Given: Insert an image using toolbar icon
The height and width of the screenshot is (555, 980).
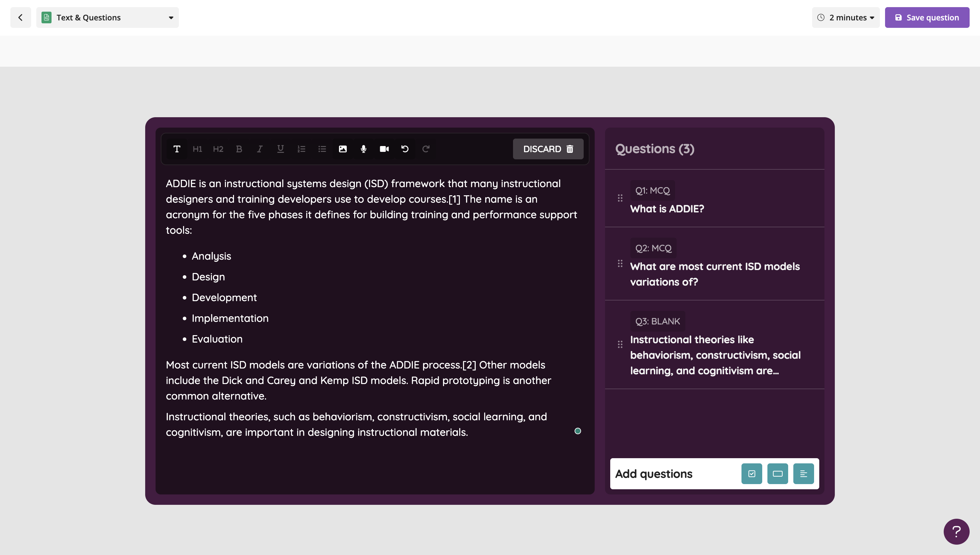Looking at the screenshot, I should pos(343,149).
